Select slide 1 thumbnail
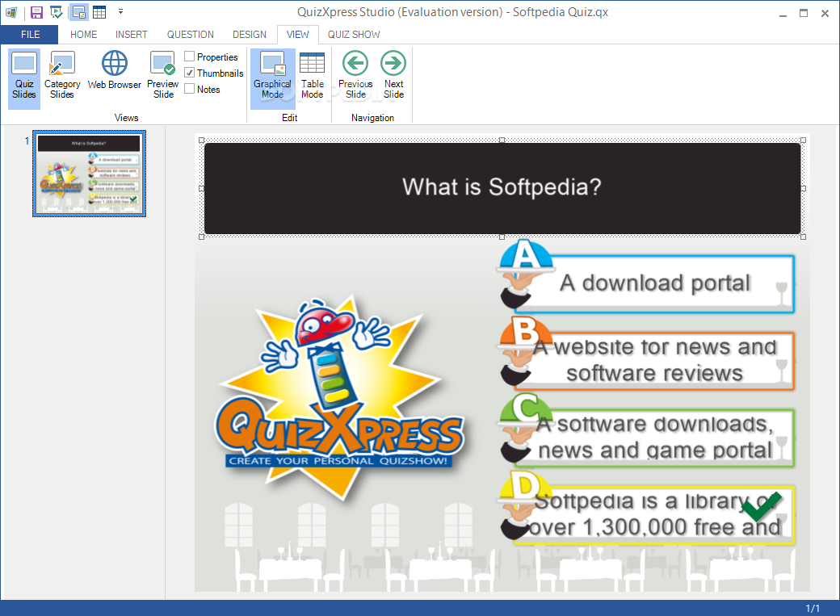Image resolution: width=840 pixels, height=616 pixels. pyautogui.click(x=89, y=174)
